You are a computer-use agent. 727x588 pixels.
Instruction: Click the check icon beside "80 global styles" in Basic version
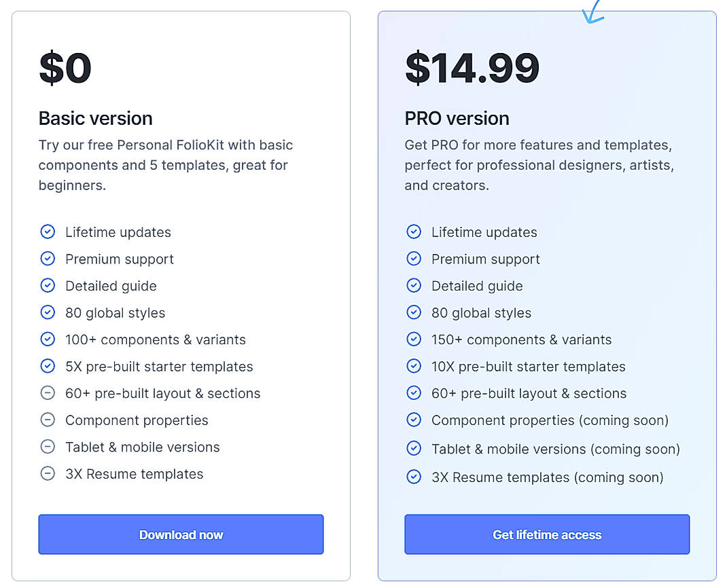pos(48,312)
